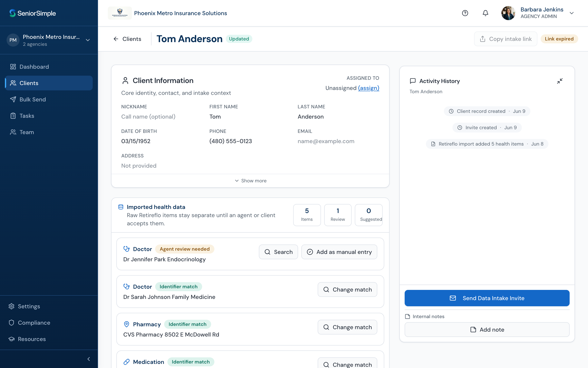This screenshot has width=588, height=368.
Task: Click Identifier match badge for Dr Sarah Johnson
Action: (x=179, y=286)
